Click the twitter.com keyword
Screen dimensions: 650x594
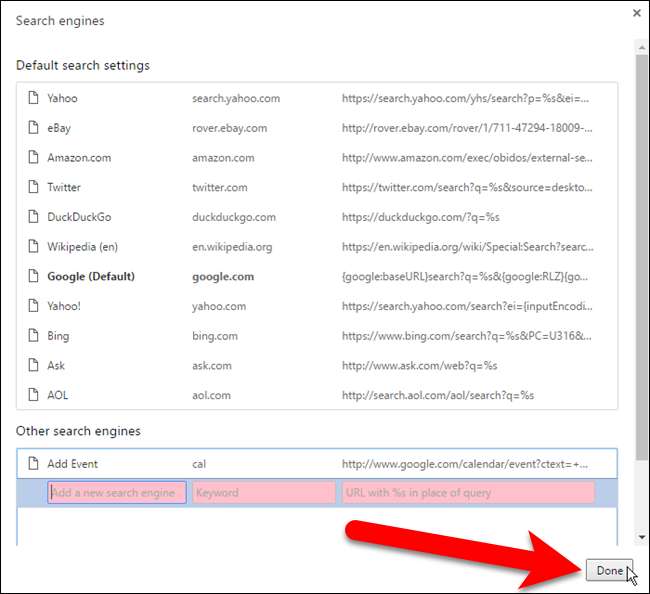220,187
